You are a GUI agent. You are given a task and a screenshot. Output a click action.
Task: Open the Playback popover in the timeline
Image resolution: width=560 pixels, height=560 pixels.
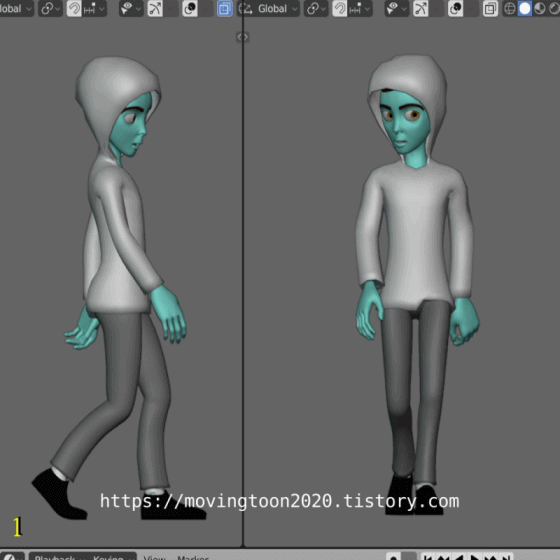click(x=59, y=556)
